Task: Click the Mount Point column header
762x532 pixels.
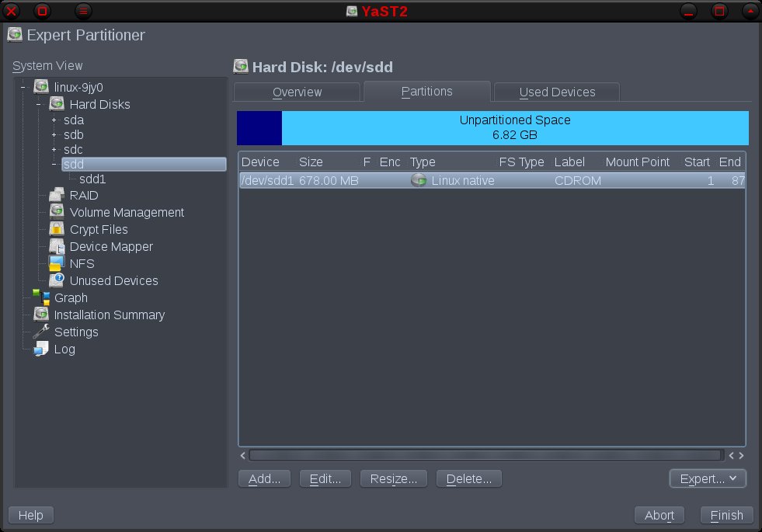Action: point(638,162)
